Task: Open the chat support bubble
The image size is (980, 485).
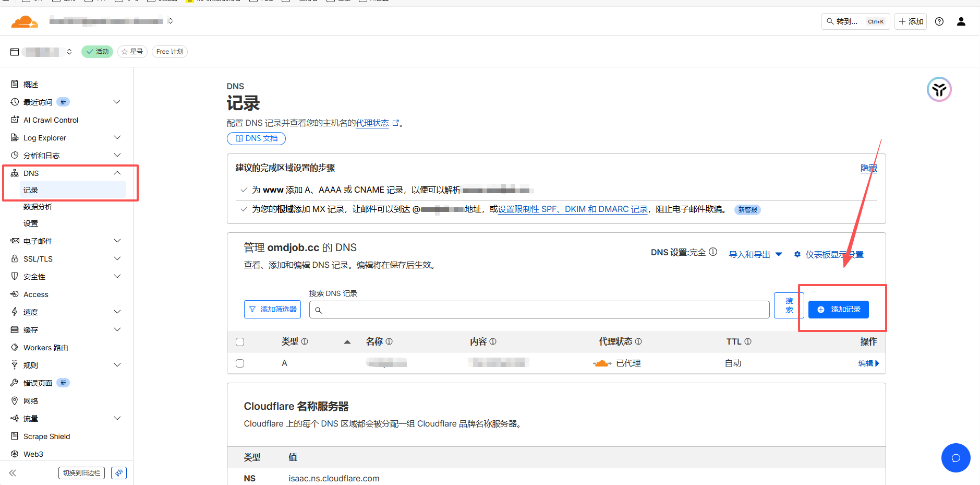Action: click(955, 458)
